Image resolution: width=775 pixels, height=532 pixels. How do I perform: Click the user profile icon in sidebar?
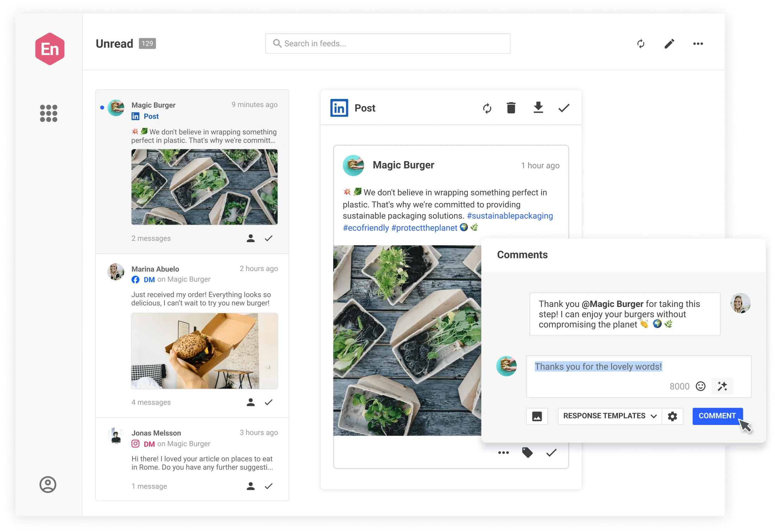tap(48, 484)
